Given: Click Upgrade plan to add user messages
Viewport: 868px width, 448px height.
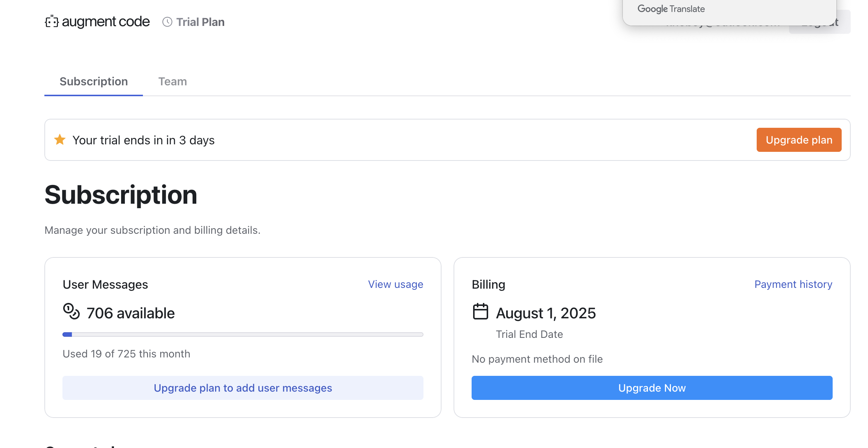Looking at the screenshot, I should 243,388.
